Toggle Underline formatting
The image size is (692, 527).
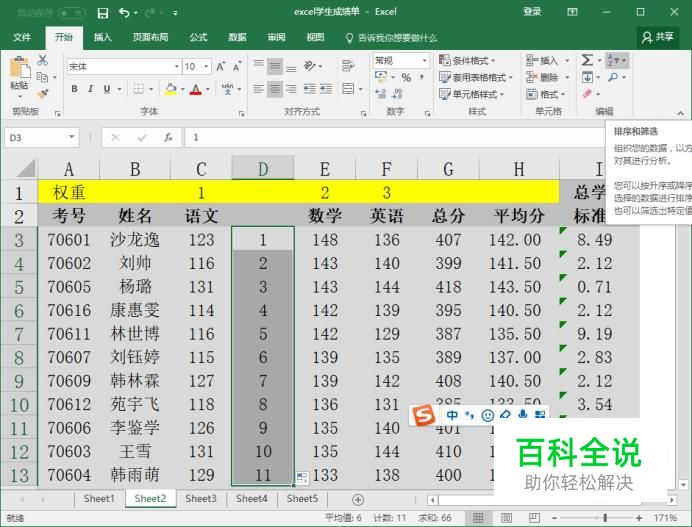(x=107, y=89)
